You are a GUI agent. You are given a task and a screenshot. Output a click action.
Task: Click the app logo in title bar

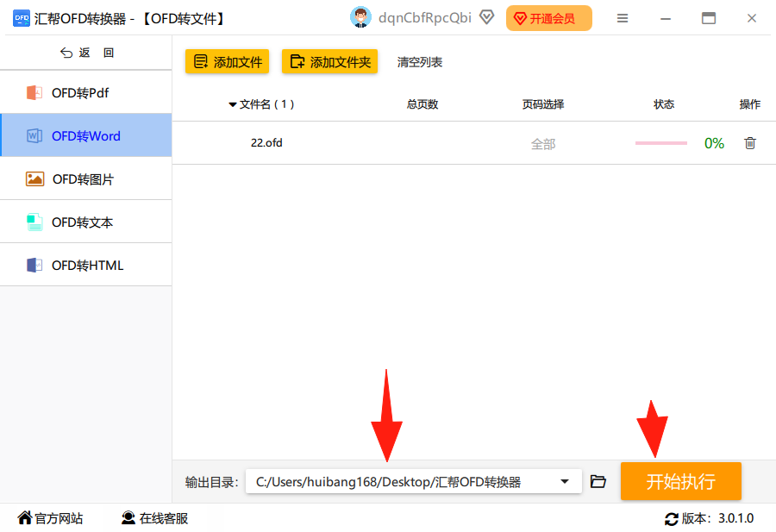pos(22,18)
